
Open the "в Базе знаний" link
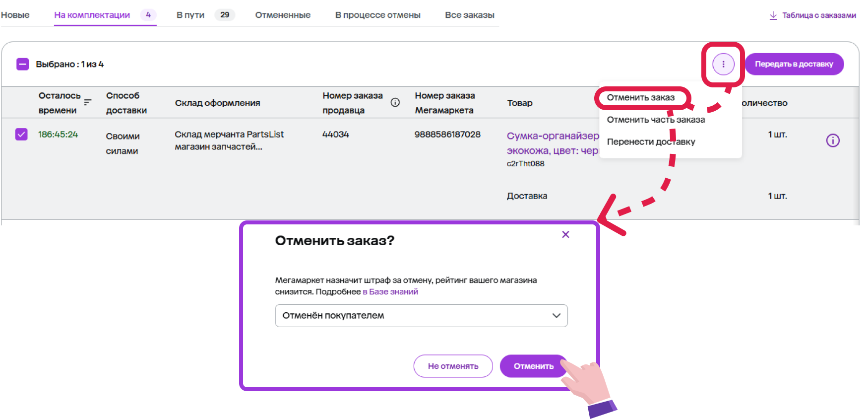(390, 292)
